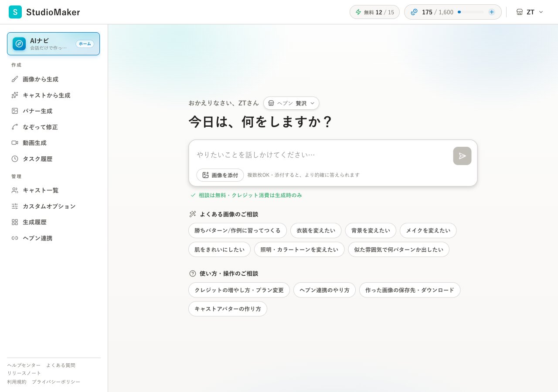The width and height of the screenshot is (558, 392).
Task: Choose the メイクを変えたい suggestion chip
Action: pos(428,230)
